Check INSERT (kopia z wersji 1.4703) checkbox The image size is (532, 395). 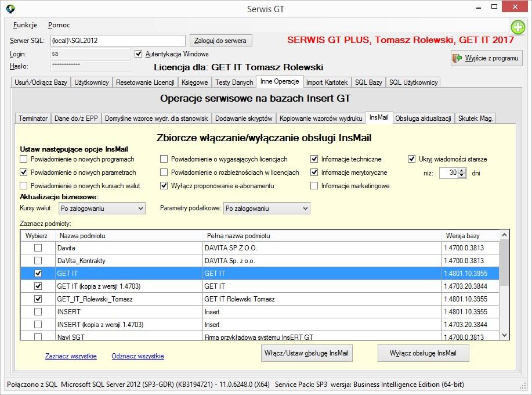tap(38, 325)
